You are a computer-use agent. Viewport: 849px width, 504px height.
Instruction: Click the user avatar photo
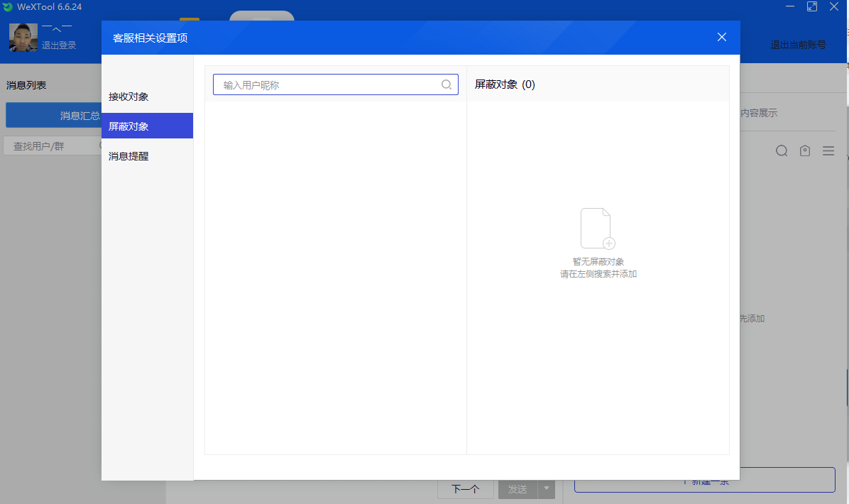click(23, 38)
